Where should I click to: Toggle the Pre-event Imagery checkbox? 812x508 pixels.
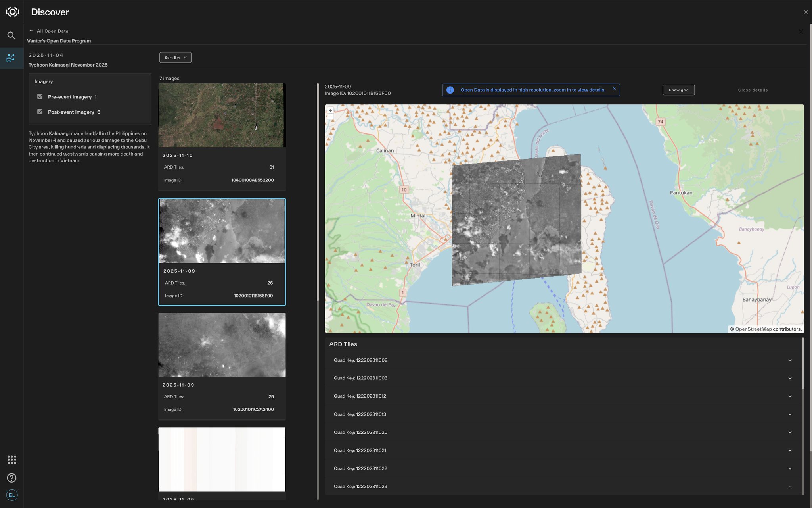(40, 96)
